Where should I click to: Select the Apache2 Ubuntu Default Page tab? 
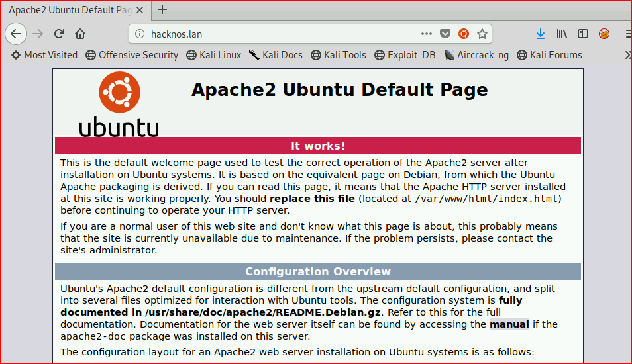76,10
